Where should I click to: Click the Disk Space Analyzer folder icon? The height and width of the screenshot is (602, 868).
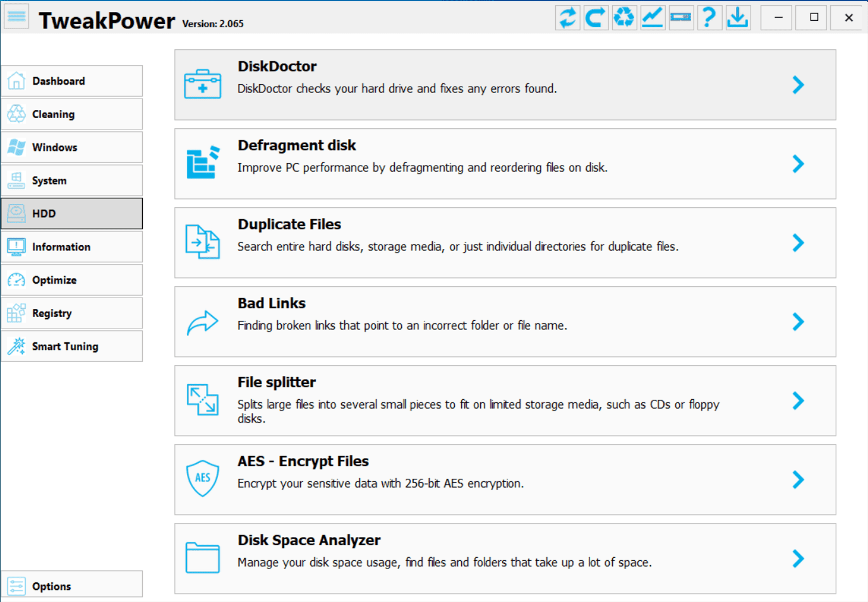click(203, 558)
